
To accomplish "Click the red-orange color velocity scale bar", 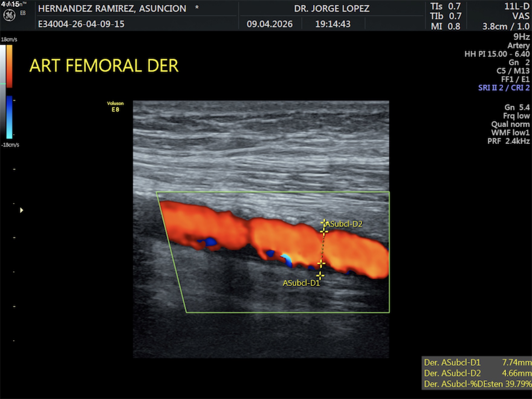I will coord(9,66).
